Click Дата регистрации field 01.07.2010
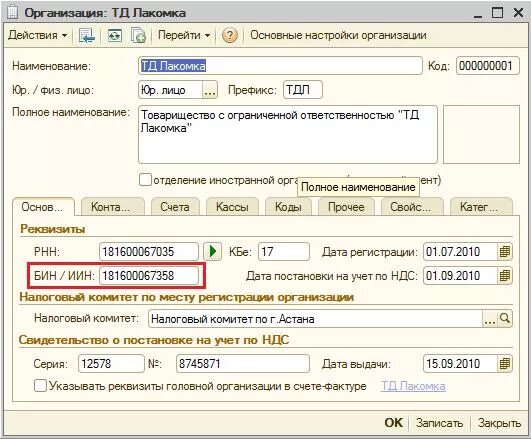The image size is (531, 439). [461, 252]
